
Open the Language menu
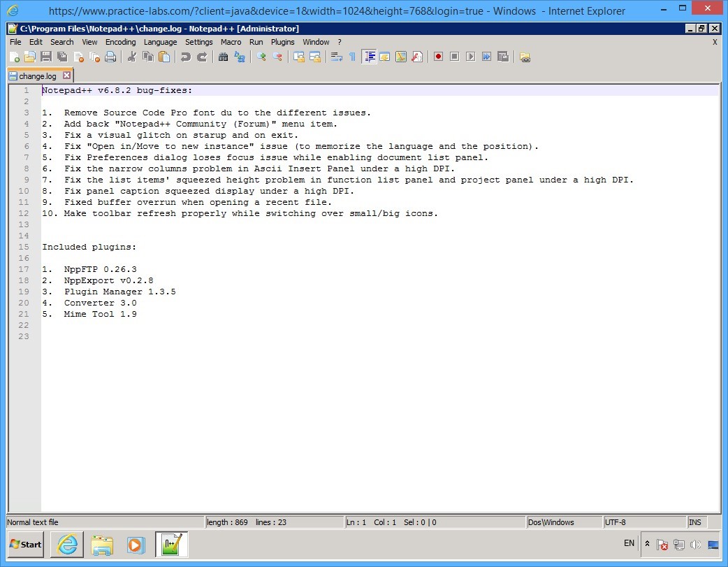click(x=160, y=42)
